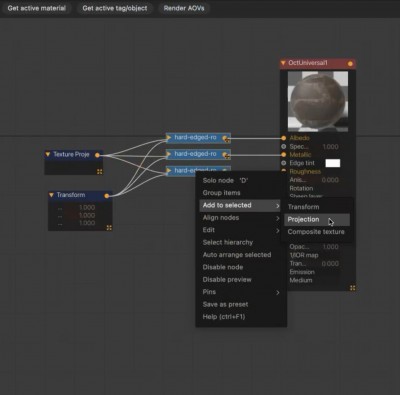Toggle the Specular pin circle

pyautogui.click(x=283, y=146)
